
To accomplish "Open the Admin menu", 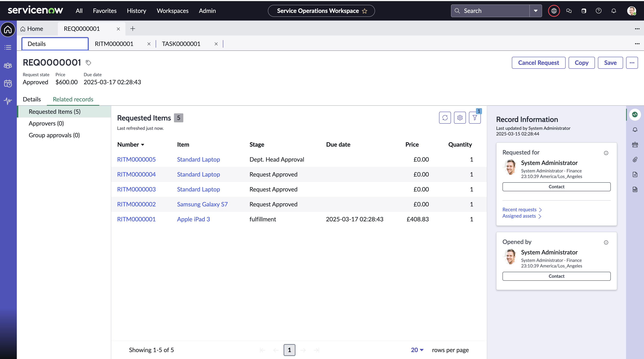I will coord(207,11).
